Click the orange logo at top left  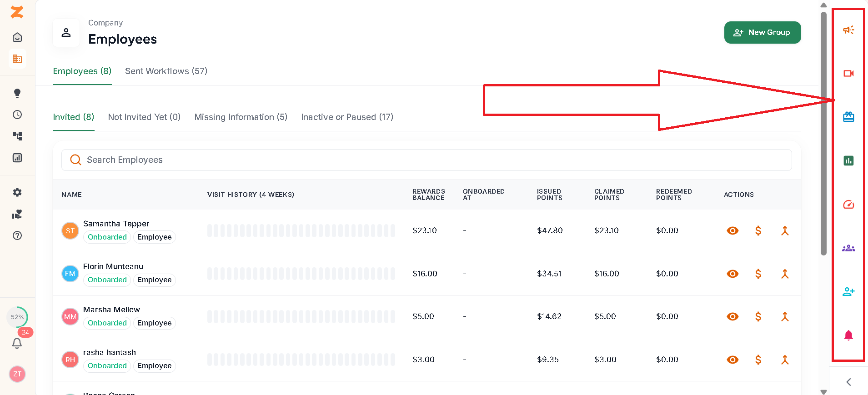(x=17, y=12)
